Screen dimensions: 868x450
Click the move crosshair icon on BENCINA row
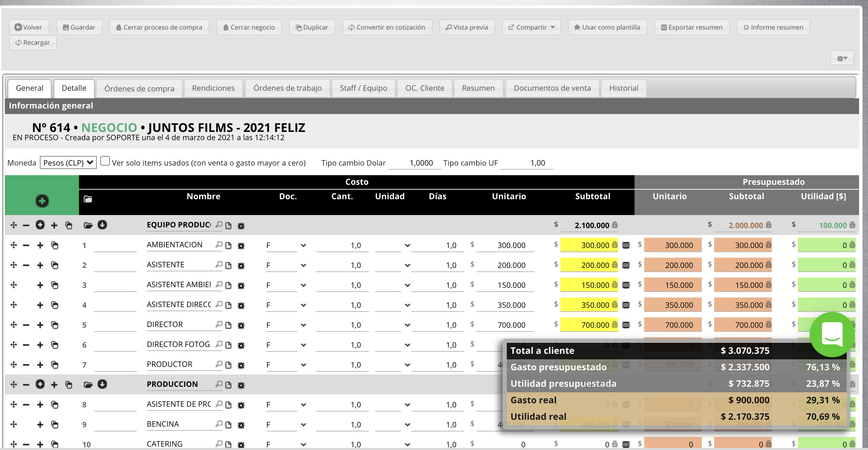[13, 424]
